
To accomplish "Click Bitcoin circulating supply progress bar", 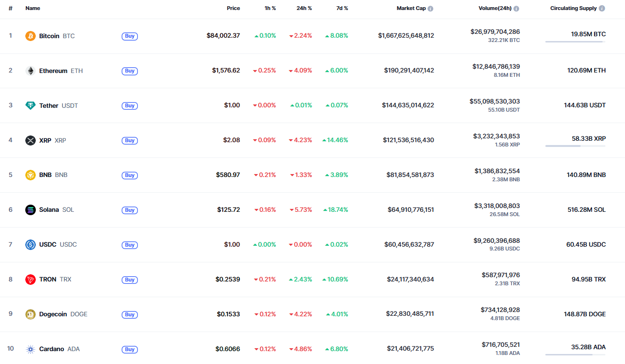I will click(x=575, y=42).
